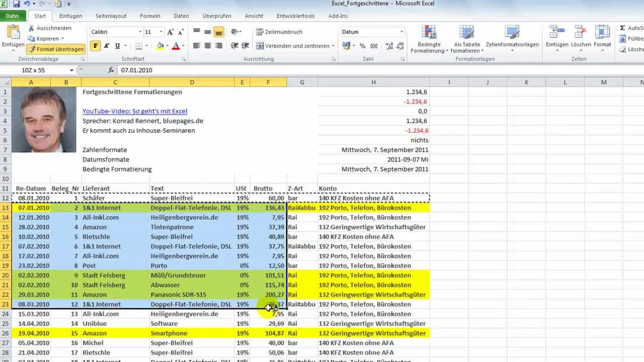The image size is (644, 362).
Task: Open Schriftart dialog launcher
Action: click(x=185, y=59)
